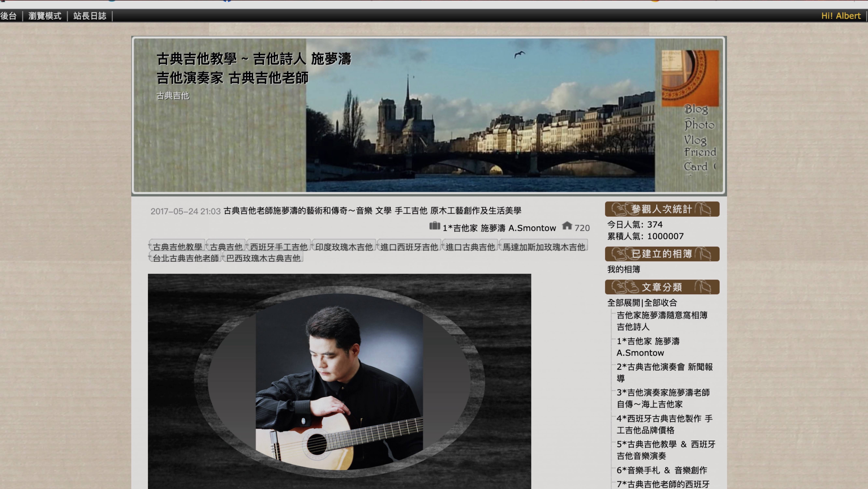Open category 3*吉他演奏家施夢濤老師自傳
Viewport: 868px width, 489px height.
click(x=663, y=398)
